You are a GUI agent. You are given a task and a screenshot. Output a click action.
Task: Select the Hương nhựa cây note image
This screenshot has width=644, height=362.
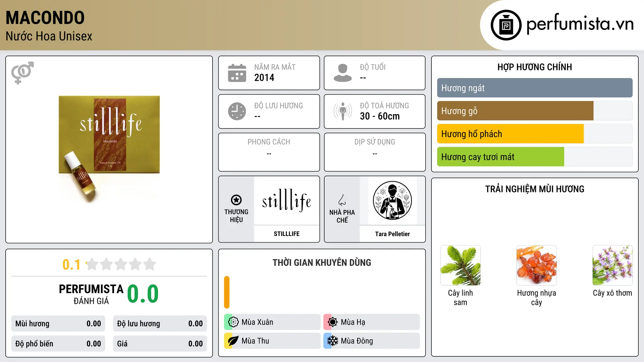(x=536, y=265)
